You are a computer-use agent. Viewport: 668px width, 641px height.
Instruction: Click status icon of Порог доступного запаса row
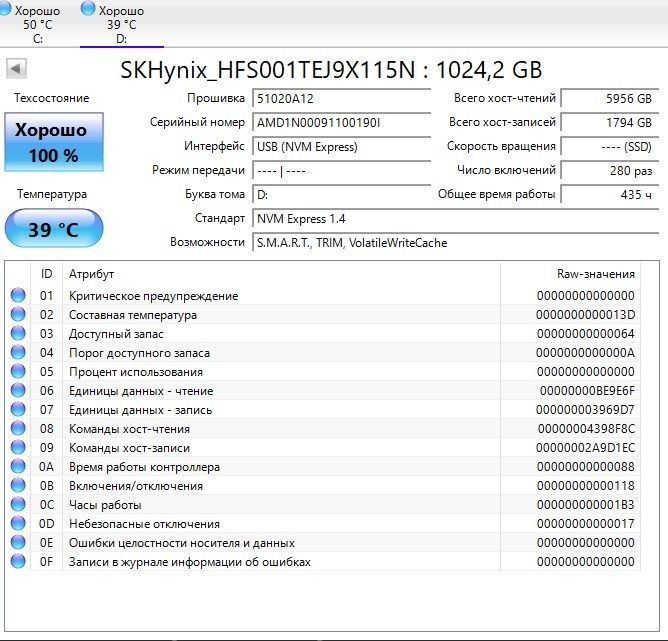coord(18,352)
